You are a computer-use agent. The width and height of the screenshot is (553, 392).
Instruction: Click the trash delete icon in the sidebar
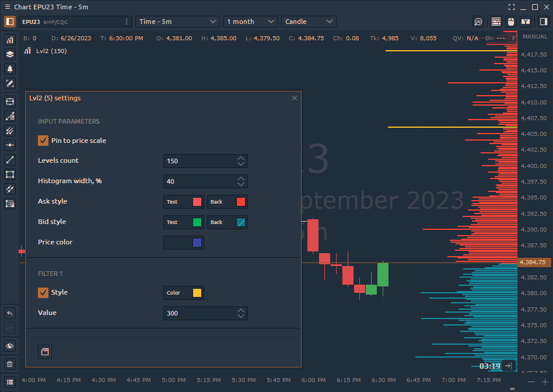tap(9, 363)
